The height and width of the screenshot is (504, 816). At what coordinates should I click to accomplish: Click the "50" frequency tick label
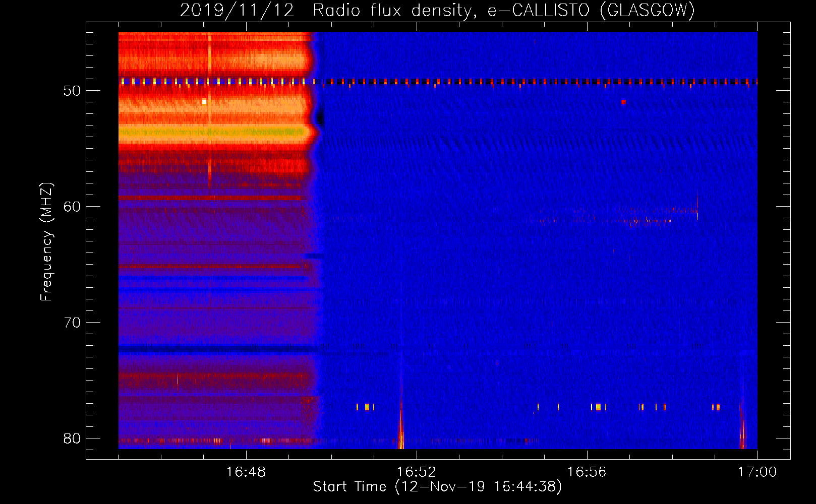tap(72, 91)
